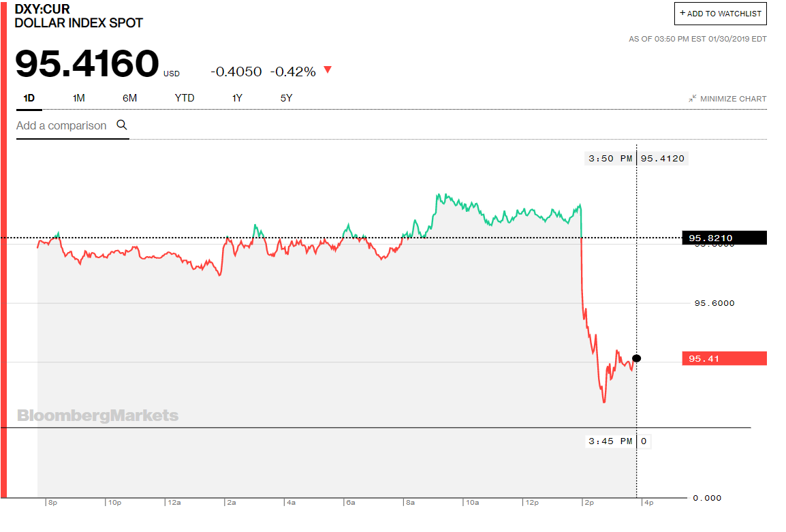Select the 3:50 PM timestamp flag
Screen dimensions: 786x532
click(610, 158)
